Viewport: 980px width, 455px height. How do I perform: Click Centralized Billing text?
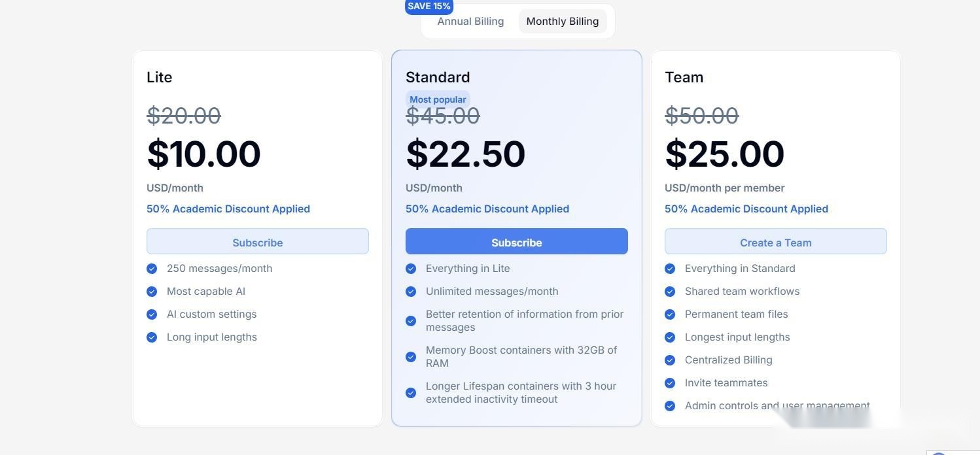729,360
